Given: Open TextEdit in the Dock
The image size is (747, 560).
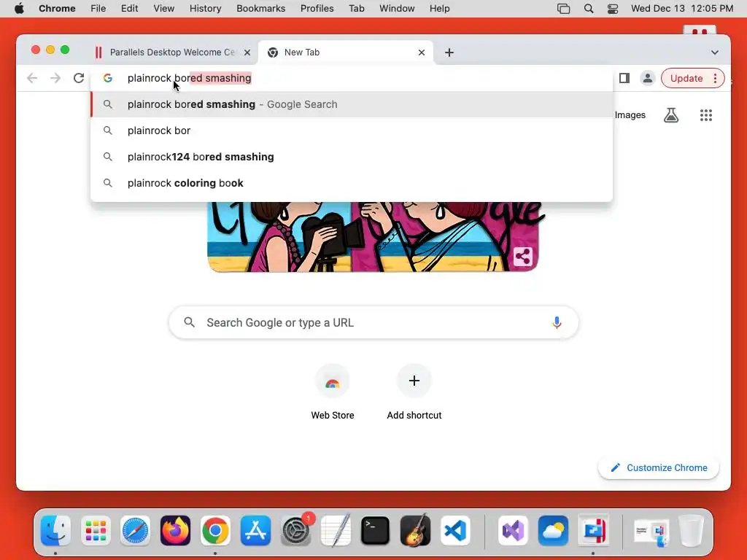Looking at the screenshot, I should click(336, 531).
